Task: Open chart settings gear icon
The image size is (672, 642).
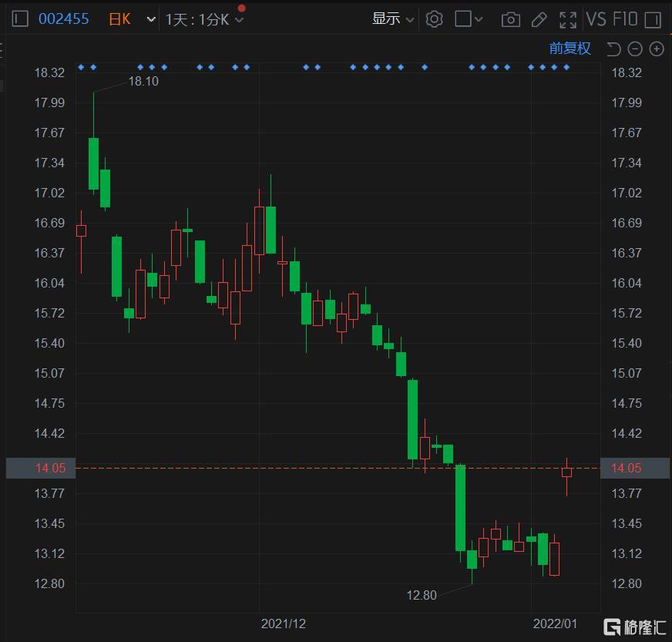Action: 434,19
